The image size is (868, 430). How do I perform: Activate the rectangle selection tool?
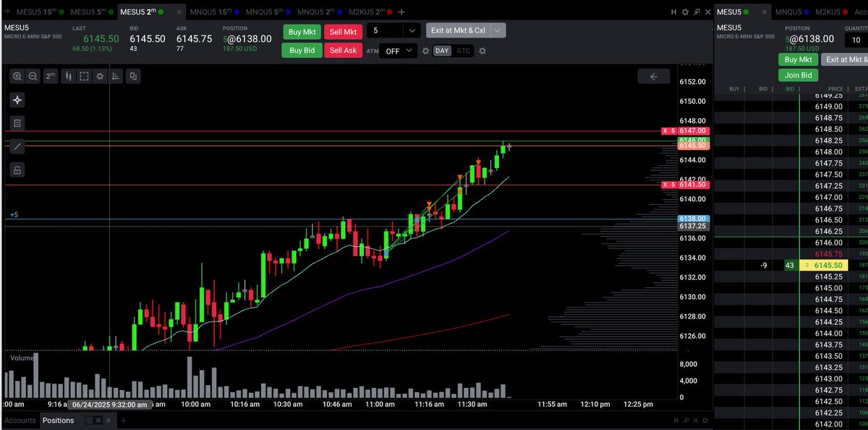coord(82,75)
